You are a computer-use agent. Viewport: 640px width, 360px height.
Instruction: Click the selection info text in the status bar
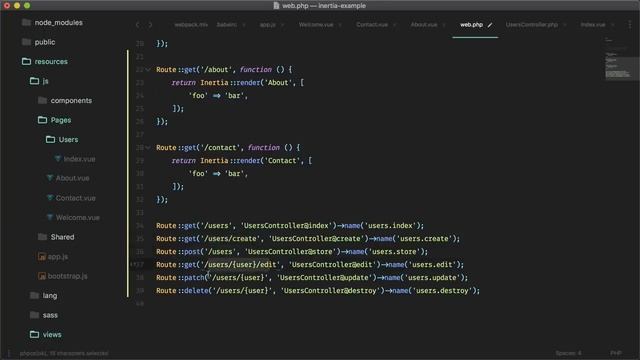64,353
